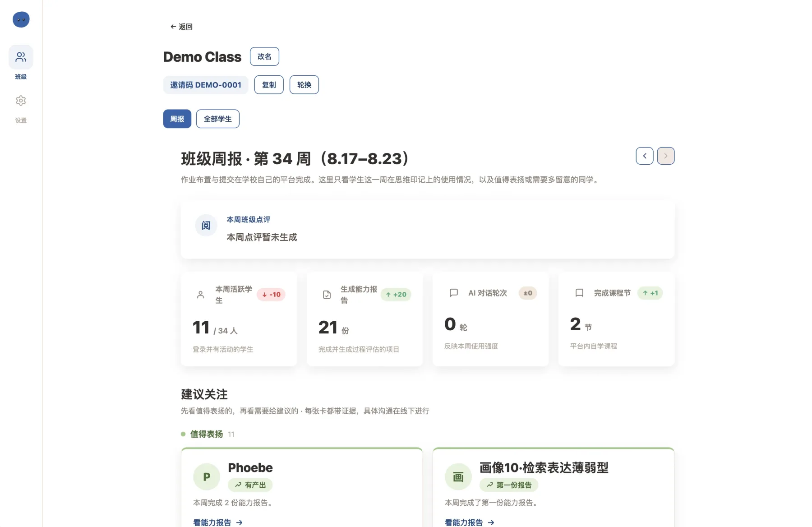
Task: Click the 有产出 tag on Phoebe's card
Action: pos(250,485)
